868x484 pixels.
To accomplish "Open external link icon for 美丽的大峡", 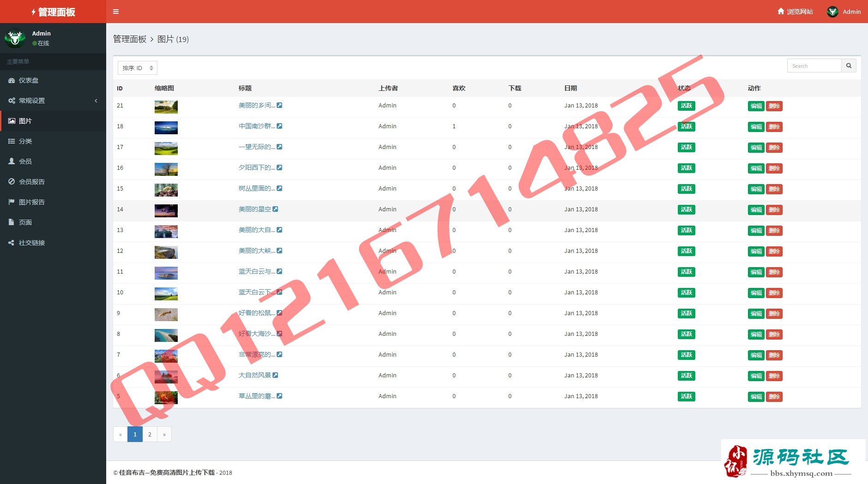I will [x=279, y=251].
